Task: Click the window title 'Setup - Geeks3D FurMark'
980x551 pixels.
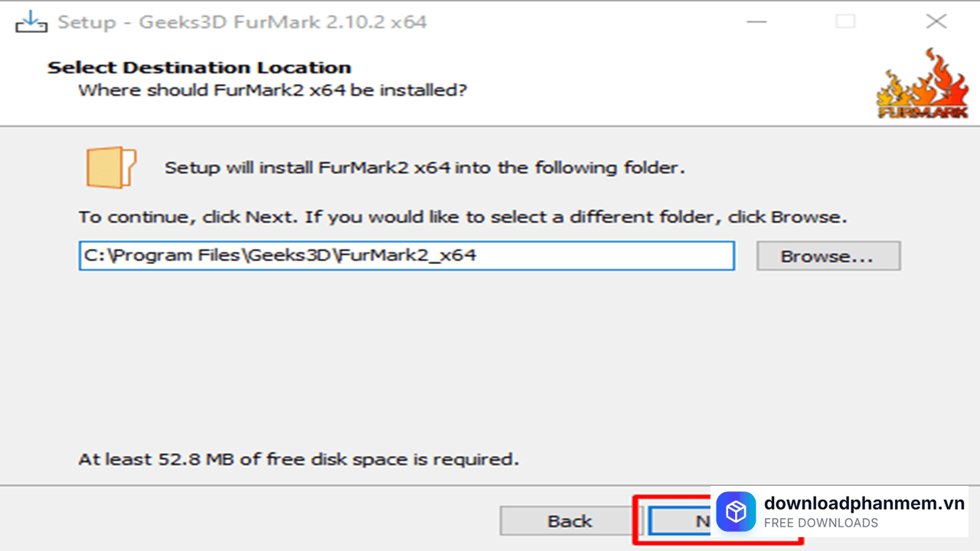Action: pos(242,22)
